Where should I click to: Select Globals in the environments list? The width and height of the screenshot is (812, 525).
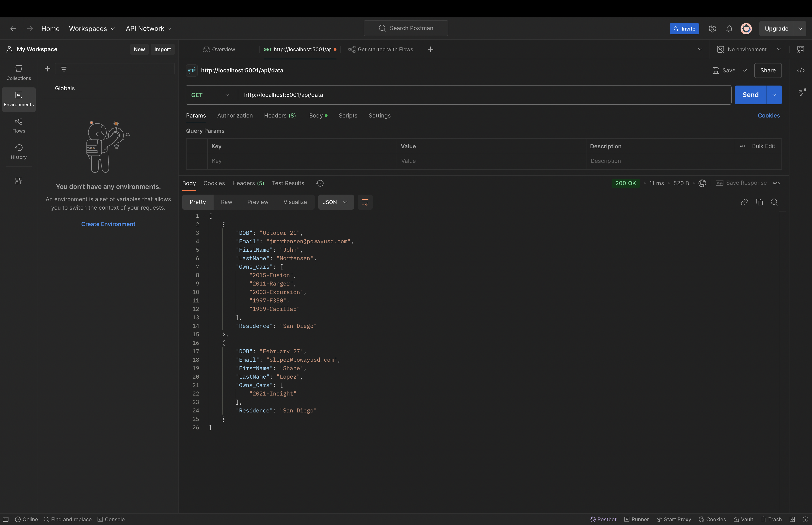pyautogui.click(x=65, y=88)
